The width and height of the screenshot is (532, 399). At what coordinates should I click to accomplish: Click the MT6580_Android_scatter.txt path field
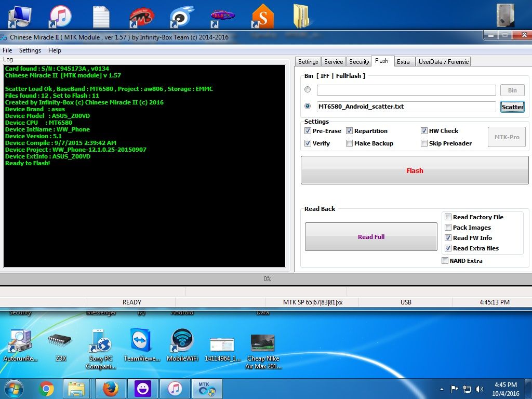[x=406, y=107]
